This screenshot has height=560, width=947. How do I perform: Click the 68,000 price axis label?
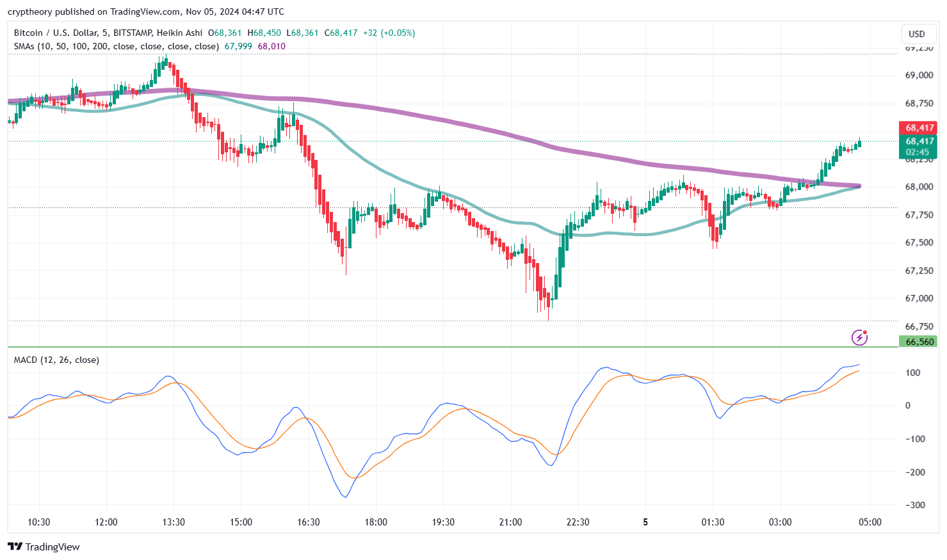tap(919, 187)
